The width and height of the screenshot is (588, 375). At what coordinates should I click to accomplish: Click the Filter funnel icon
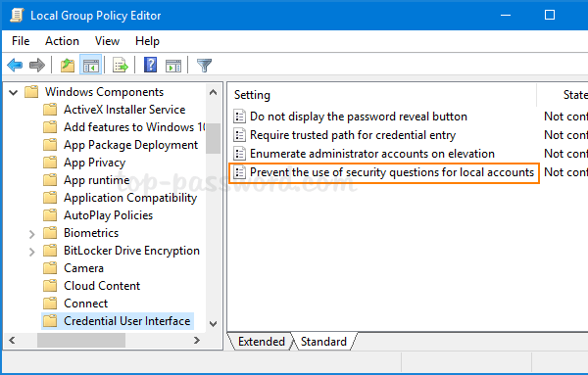[205, 66]
